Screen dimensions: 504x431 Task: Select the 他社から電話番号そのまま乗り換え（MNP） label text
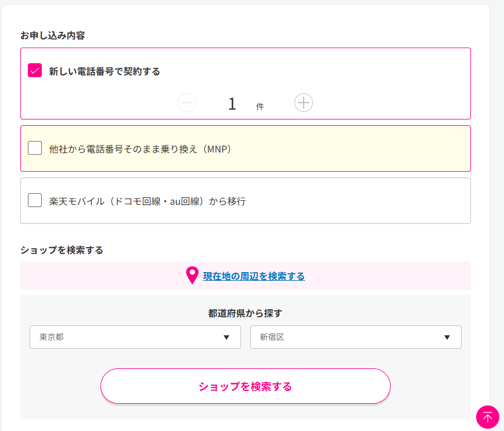141,149
